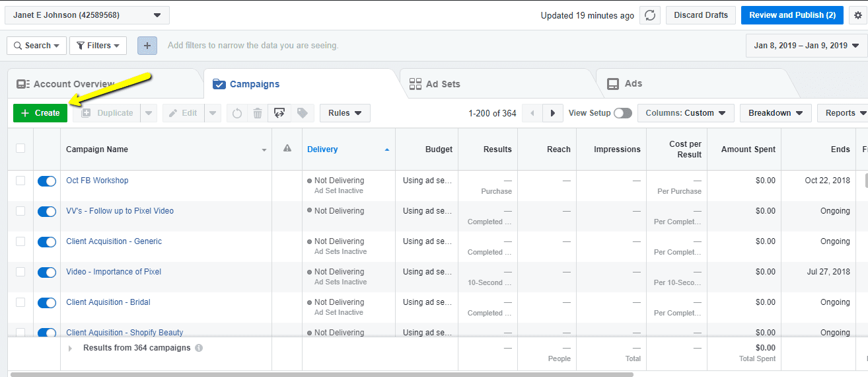Click the green Create button
This screenshot has width=868, height=377.
click(x=40, y=113)
